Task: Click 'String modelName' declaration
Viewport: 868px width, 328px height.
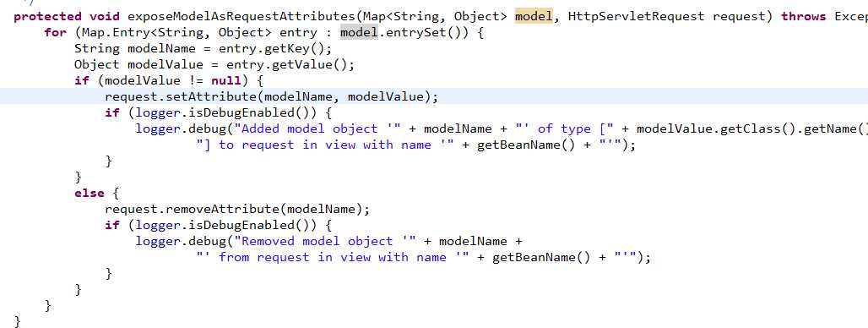Action: click(135, 49)
